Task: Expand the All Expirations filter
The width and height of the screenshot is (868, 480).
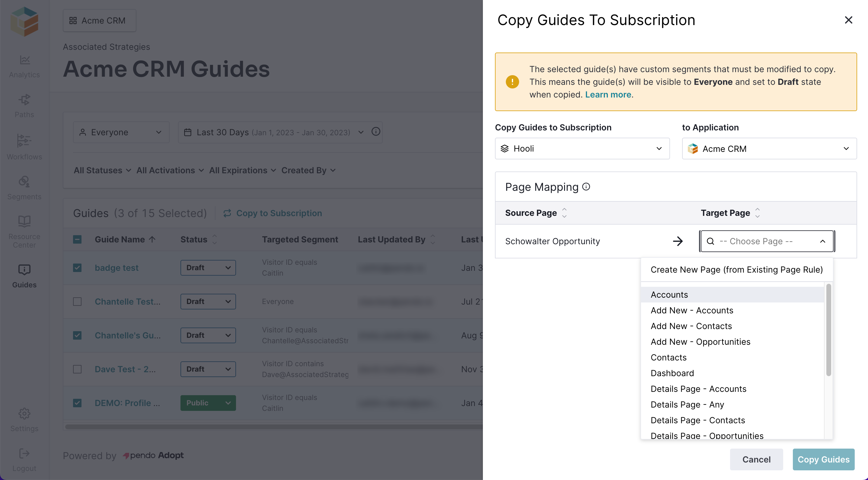Action: pyautogui.click(x=243, y=170)
